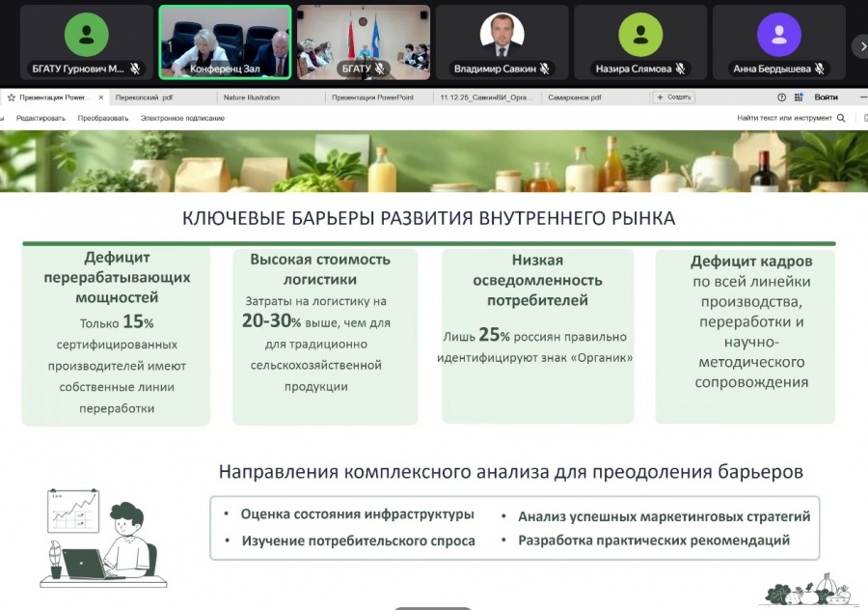This screenshot has height=610, width=868.
Task: Click the muted microphone icon on БГАТУ tile
Action: pos(379,69)
